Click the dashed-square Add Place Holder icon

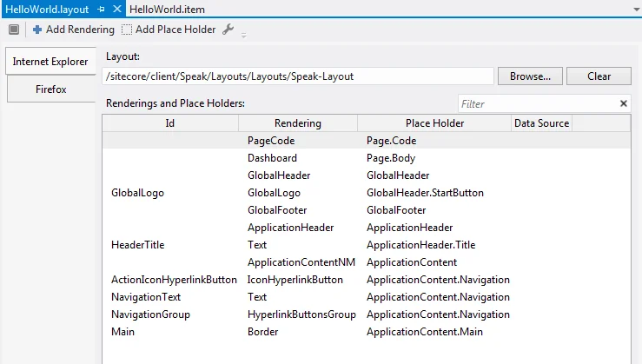127,30
